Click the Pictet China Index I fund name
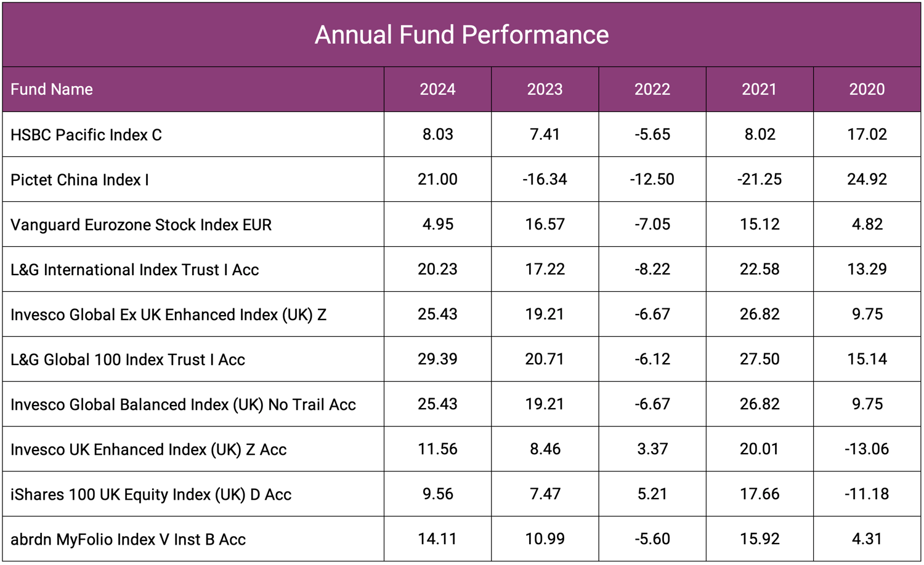Image resolution: width=924 pixels, height=565 pixels. tap(80, 180)
